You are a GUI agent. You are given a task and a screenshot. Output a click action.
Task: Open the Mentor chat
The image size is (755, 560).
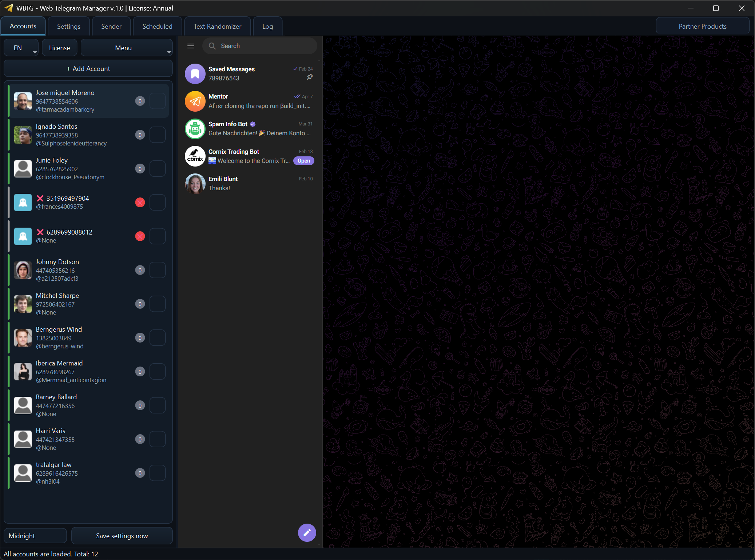click(x=250, y=101)
